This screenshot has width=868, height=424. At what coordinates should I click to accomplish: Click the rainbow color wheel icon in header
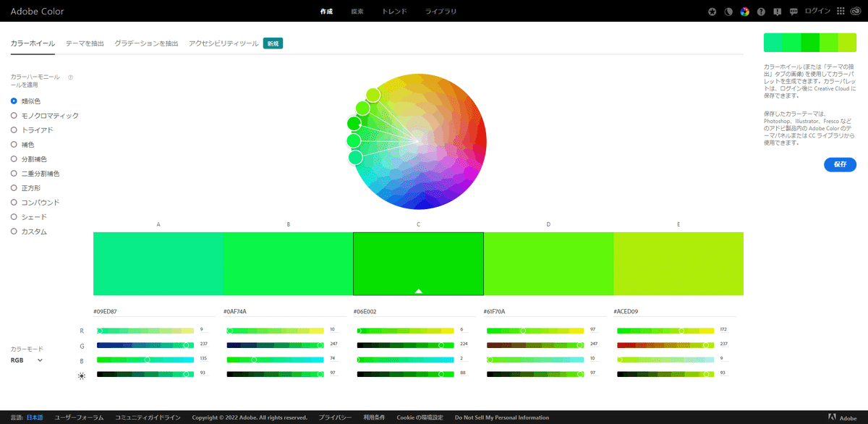coord(744,12)
